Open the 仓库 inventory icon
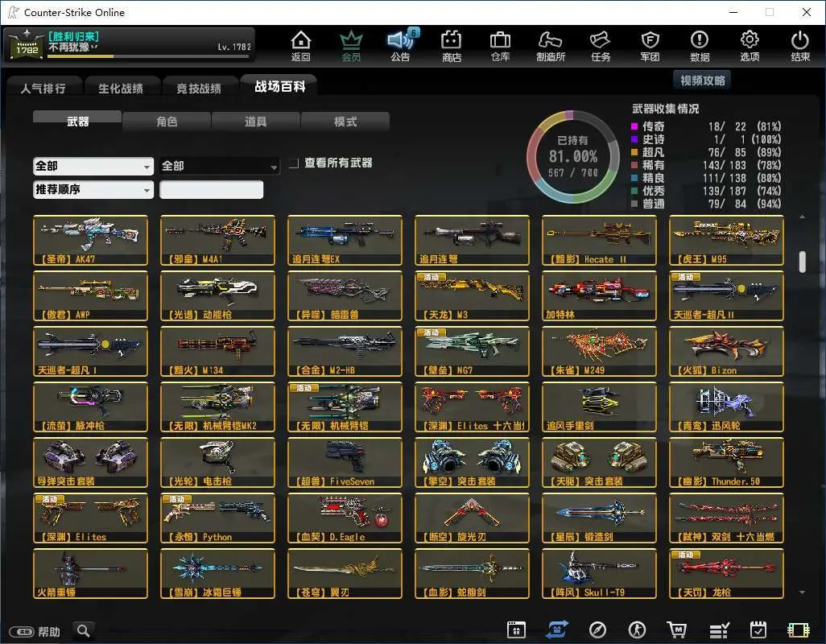Viewport: 826px width, 644px height. click(x=500, y=45)
